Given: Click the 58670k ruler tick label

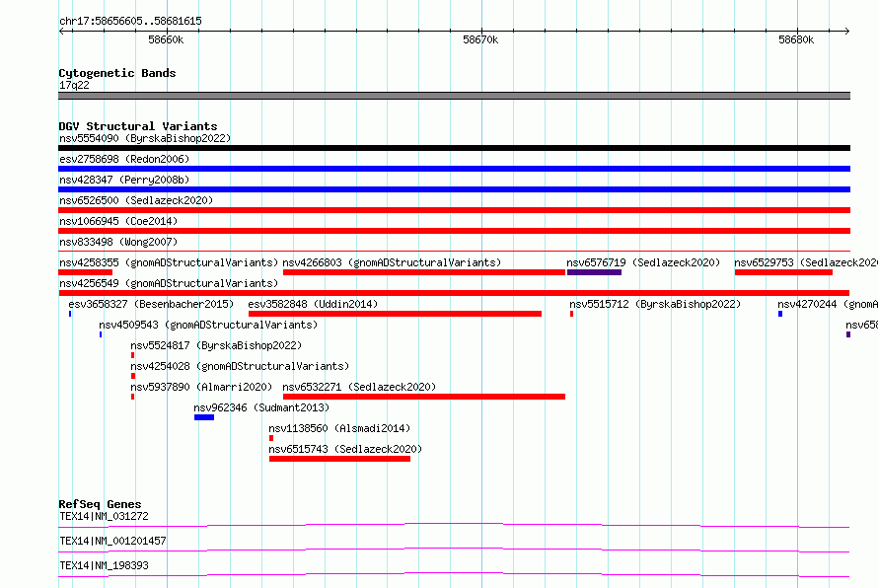Looking at the screenshot, I should [480, 39].
